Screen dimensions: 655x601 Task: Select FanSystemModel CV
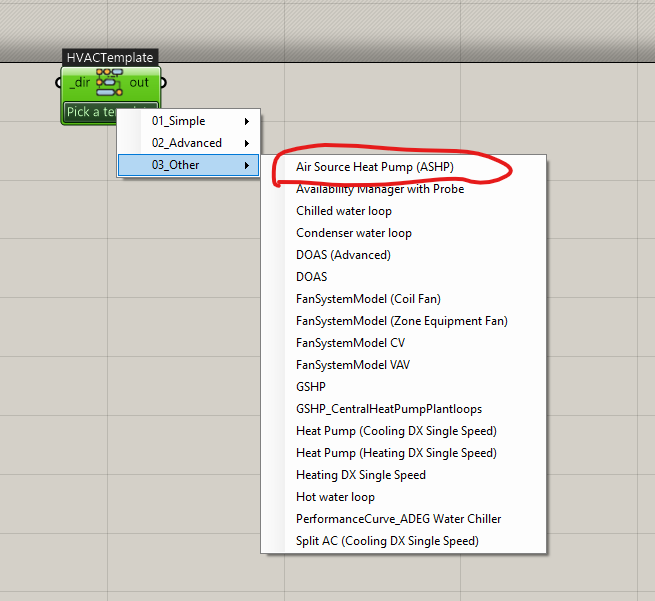(350, 343)
